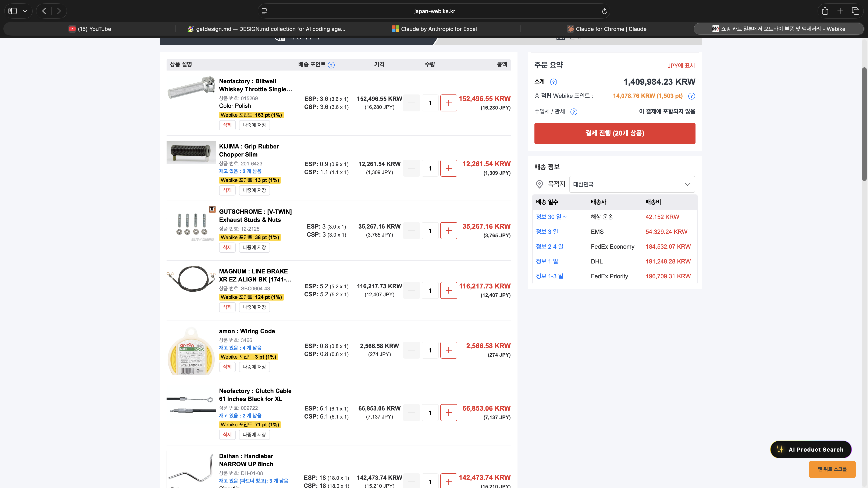The width and height of the screenshot is (868, 488).
Task: Increase quantity of amon Wiring Code
Action: (448, 350)
